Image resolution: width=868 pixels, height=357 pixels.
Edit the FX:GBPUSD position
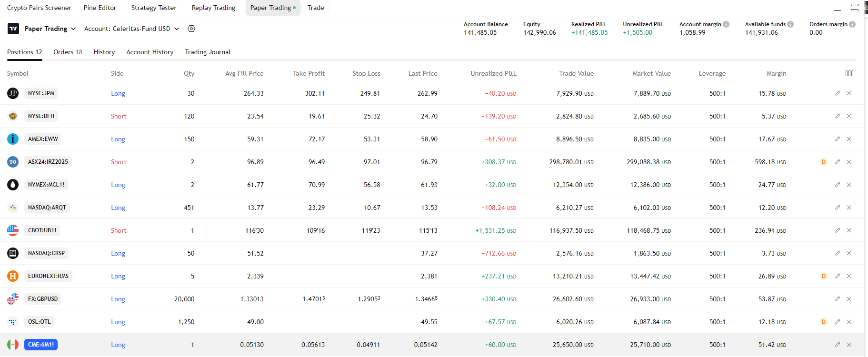838,299
